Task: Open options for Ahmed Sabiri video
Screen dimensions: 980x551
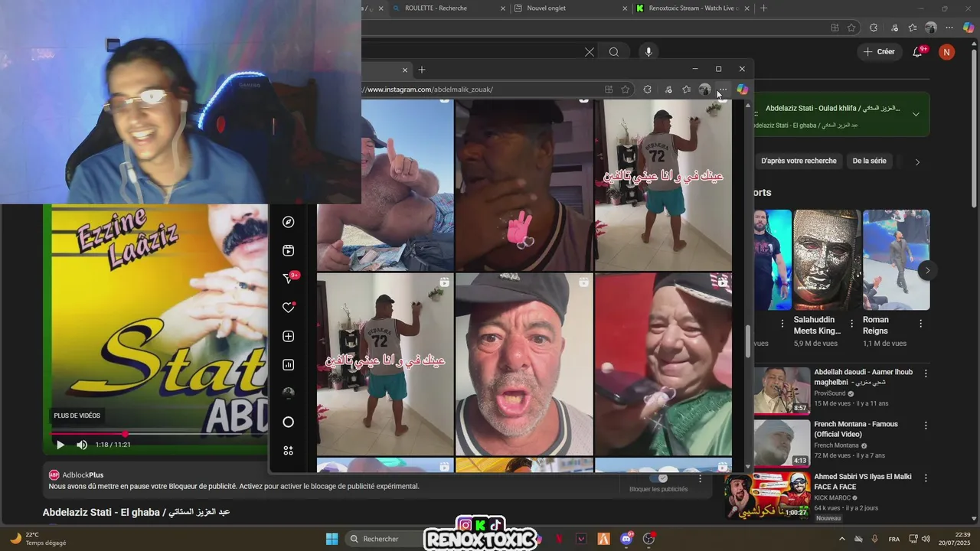Action: point(926,478)
